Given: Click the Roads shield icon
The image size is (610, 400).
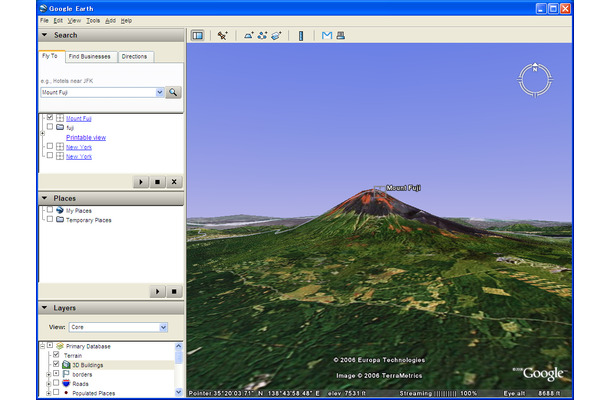Looking at the screenshot, I should pyautogui.click(x=66, y=383).
